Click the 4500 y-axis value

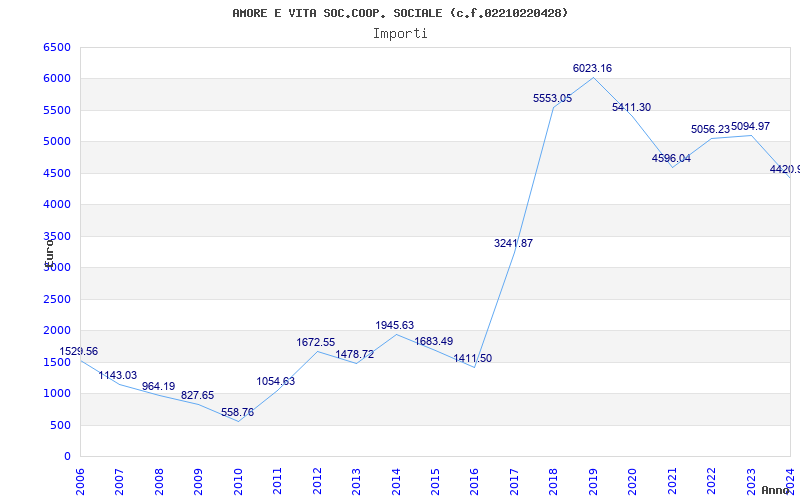click(57, 173)
